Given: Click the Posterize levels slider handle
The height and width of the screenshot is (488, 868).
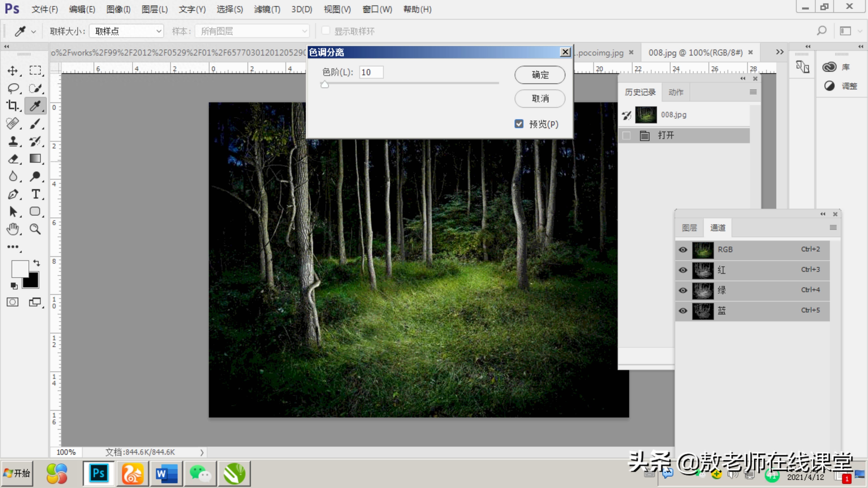Looking at the screenshot, I should point(324,85).
